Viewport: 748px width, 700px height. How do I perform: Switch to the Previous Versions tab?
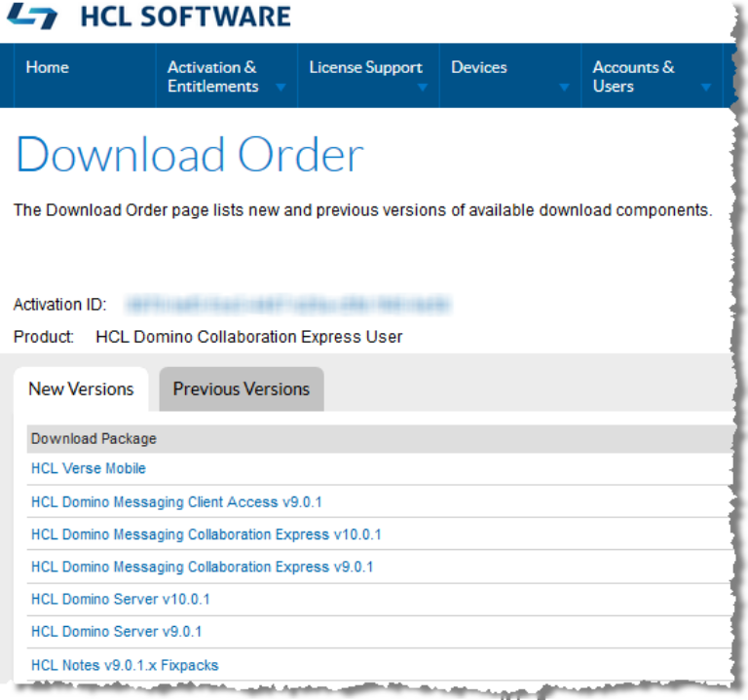[x=242, y=389]
